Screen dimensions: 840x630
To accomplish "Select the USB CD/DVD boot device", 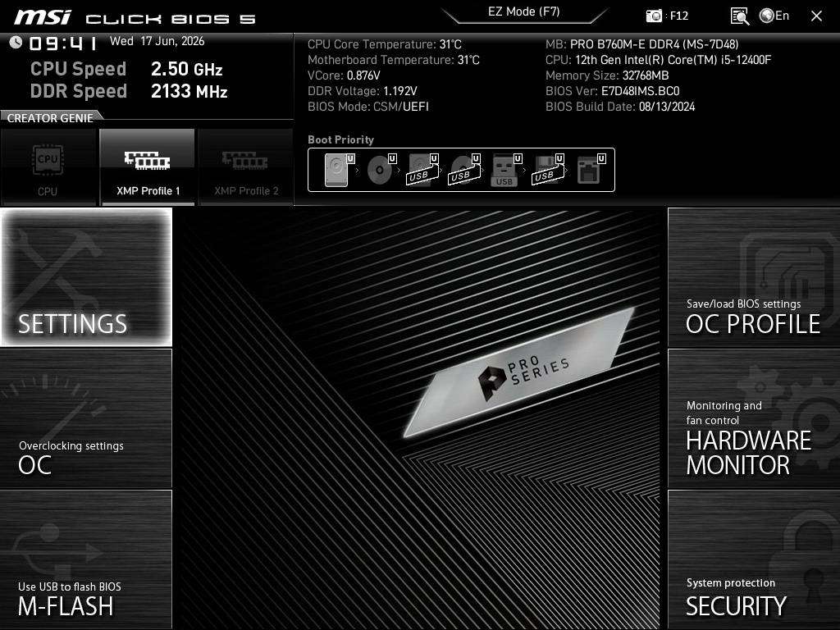I will (464, 170).
